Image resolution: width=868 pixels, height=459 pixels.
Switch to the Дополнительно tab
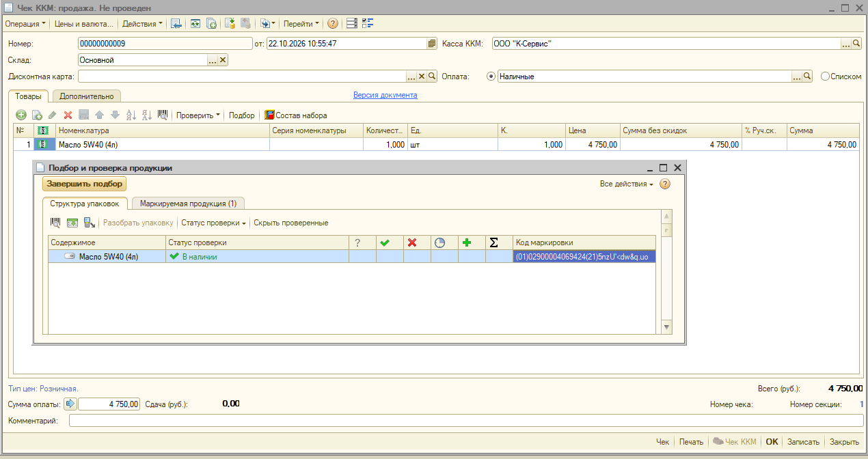click(86, 96)
